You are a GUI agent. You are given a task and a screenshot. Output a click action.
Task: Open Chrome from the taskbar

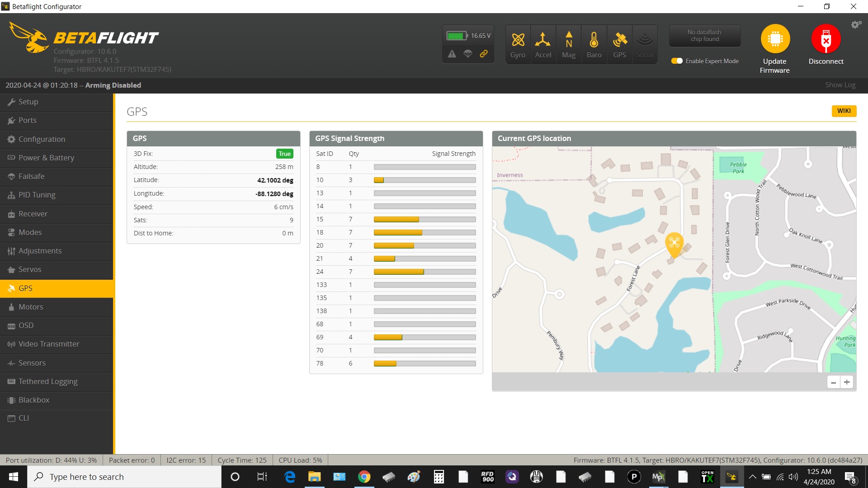point(364,477)
